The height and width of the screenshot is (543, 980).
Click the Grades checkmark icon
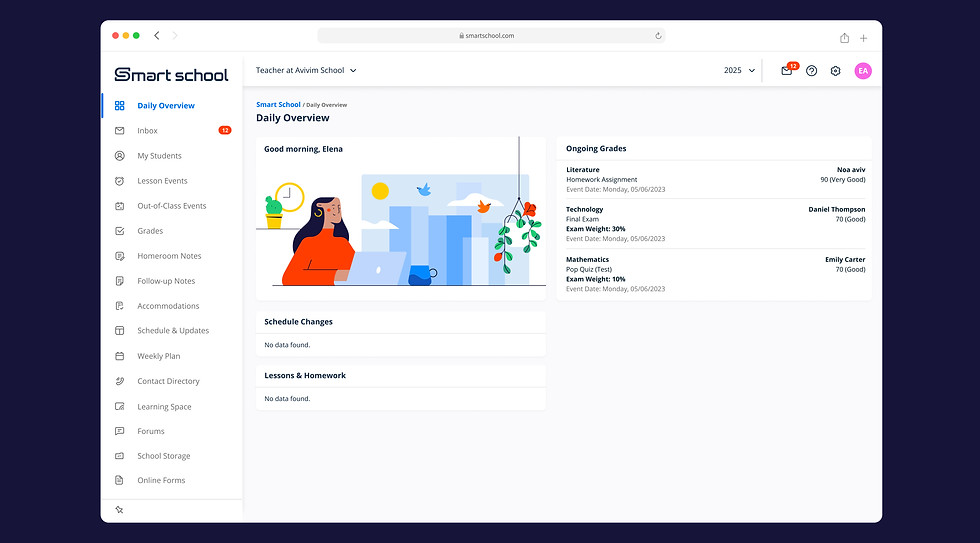pos(119,231)
